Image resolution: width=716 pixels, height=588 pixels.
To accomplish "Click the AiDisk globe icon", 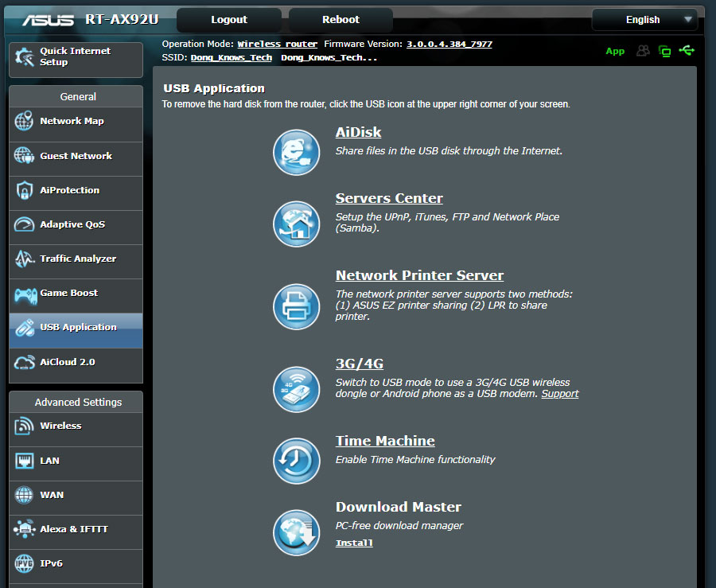I will point(296,152).
